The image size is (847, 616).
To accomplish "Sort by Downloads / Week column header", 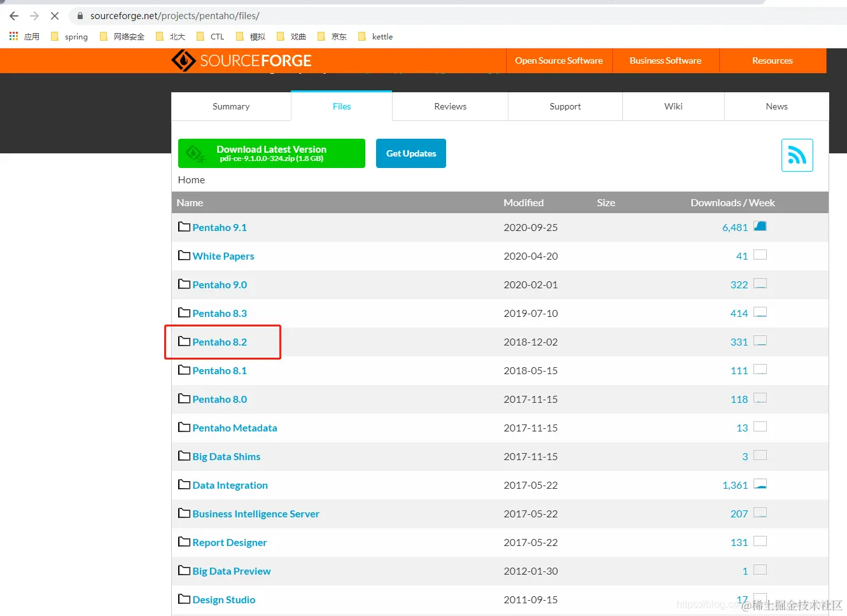I will [x=732, y=202].
